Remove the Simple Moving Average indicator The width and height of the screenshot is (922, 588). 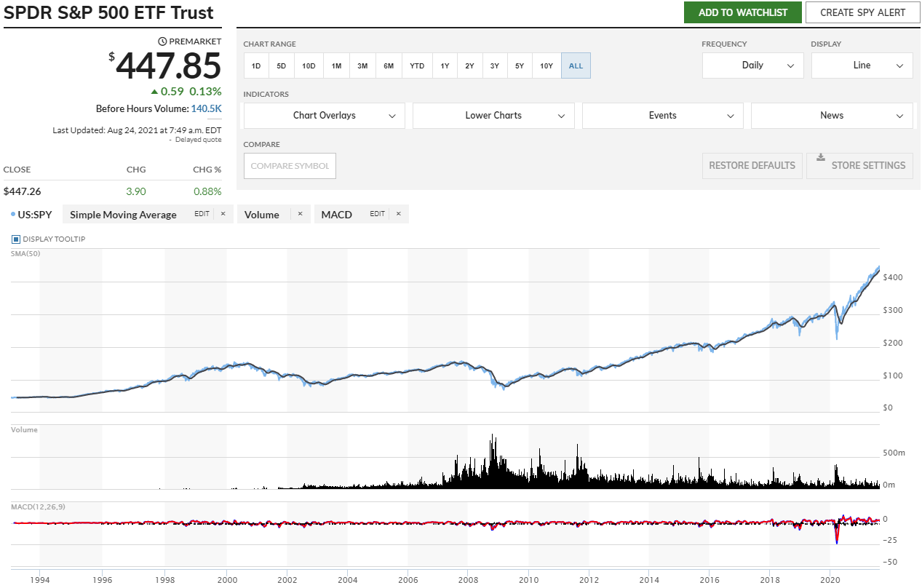click(x=223, y=214)
